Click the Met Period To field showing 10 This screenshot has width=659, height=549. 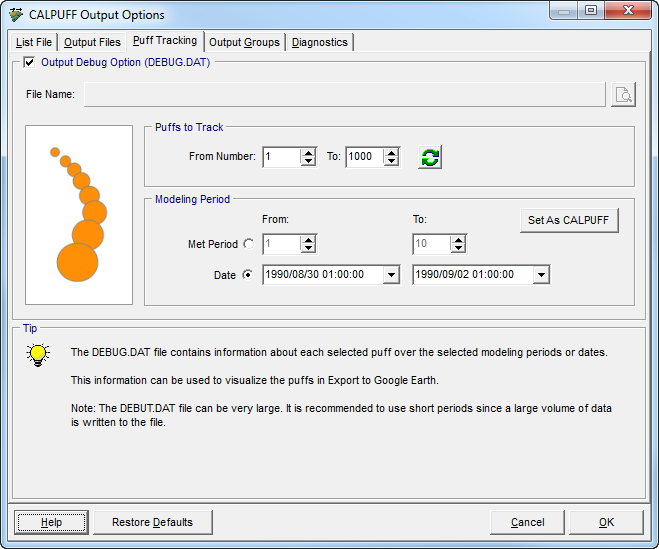point(432,244)
